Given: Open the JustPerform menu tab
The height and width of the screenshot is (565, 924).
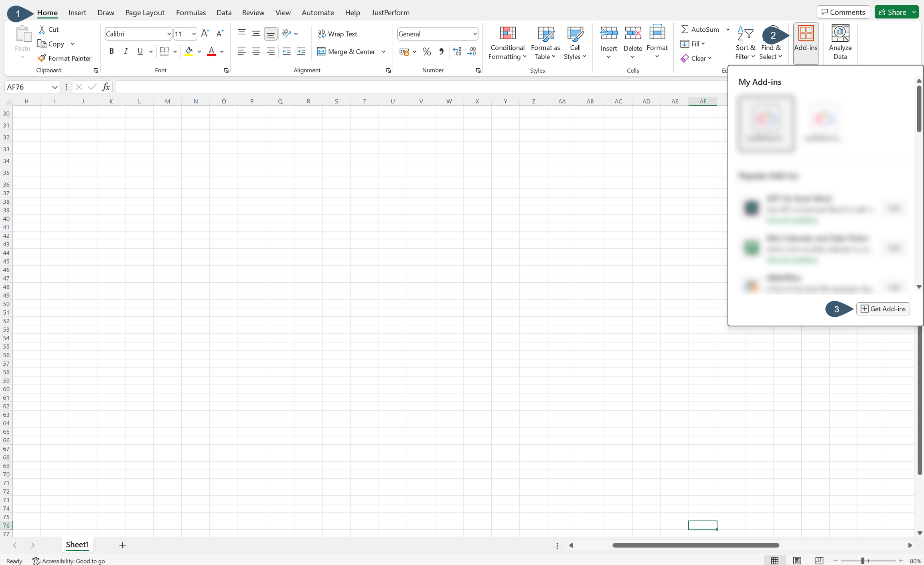Looking at the screenshot, I should (390, 12).
